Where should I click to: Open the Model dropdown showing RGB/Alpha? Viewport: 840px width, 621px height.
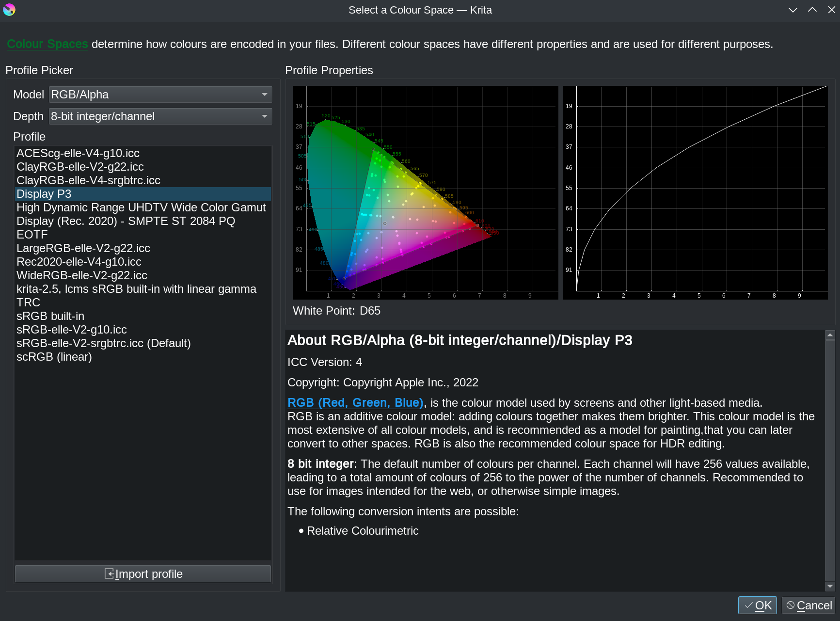pos(160,95)
